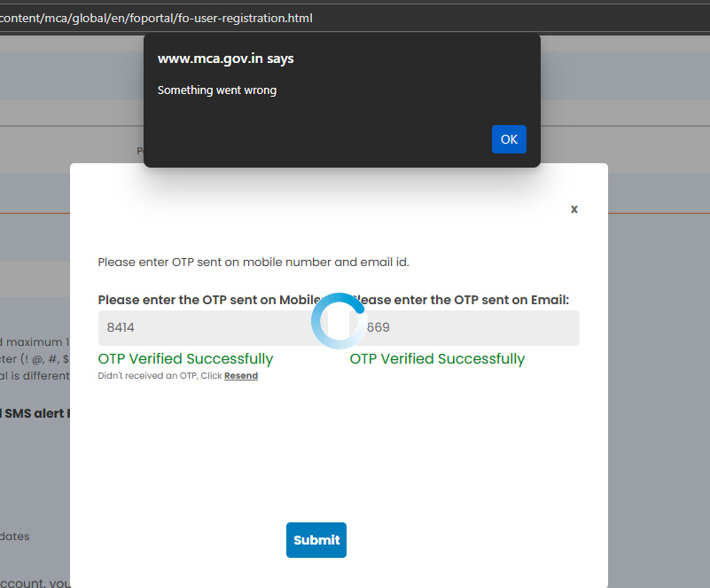
Task: Click the loading spinner icon
Action: pos(339,321)
